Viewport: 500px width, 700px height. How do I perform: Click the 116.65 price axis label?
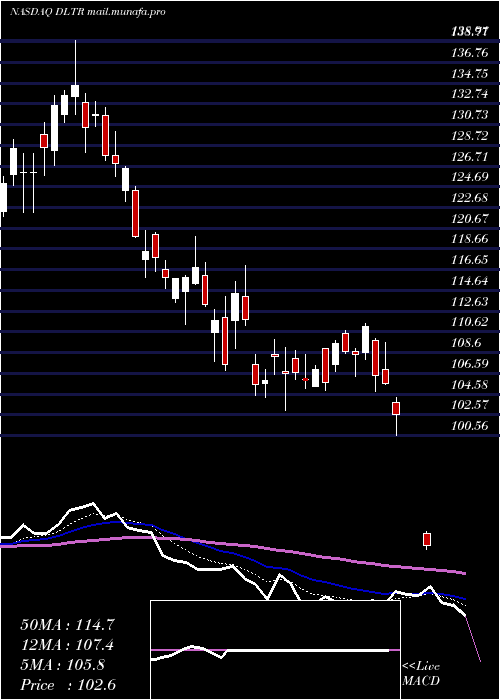click(x=469, y=260)
